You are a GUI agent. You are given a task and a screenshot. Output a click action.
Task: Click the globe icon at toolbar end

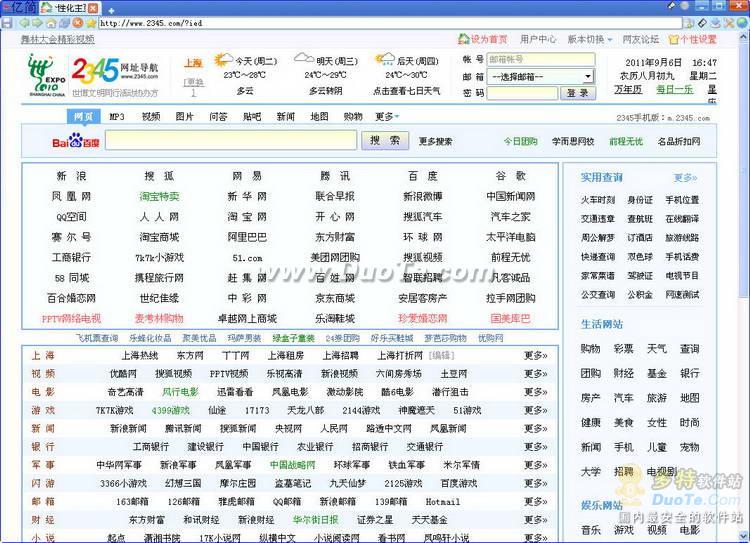742,23
